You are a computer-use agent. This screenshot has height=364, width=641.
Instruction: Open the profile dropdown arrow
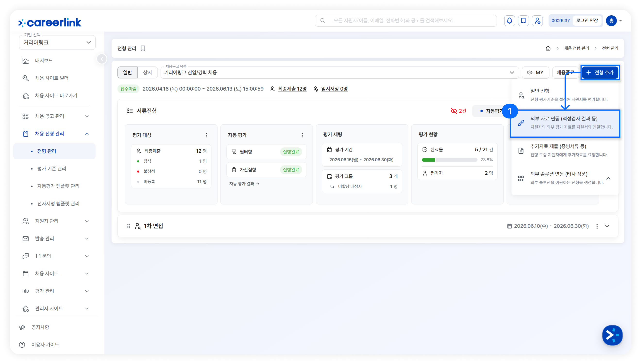(x=620, y=21)
